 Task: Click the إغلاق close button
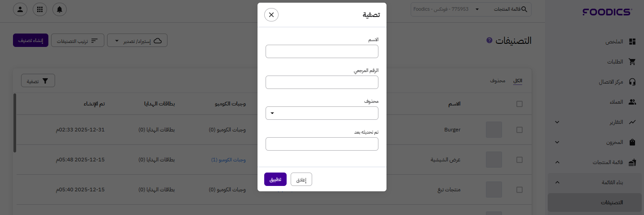[x=301, y=179]
